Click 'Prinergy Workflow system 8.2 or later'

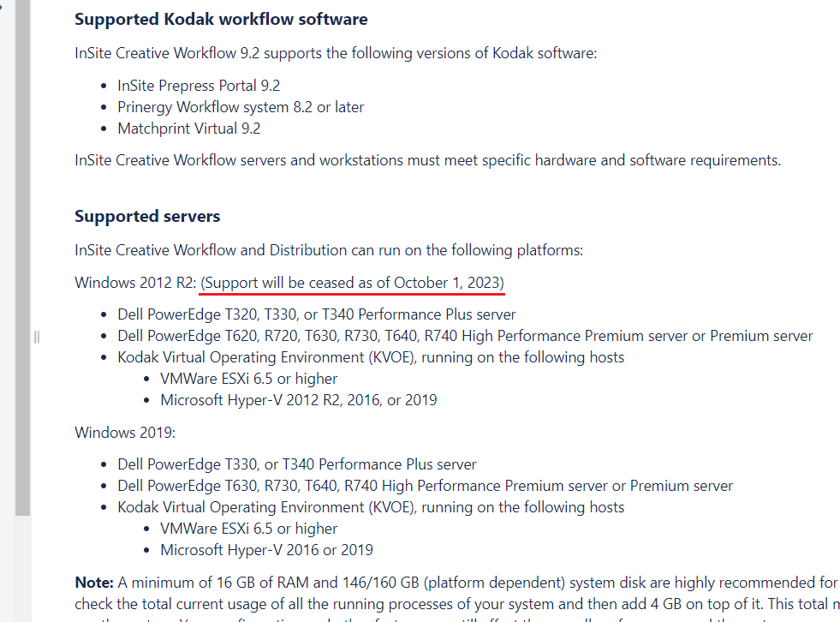coord(241,107)
